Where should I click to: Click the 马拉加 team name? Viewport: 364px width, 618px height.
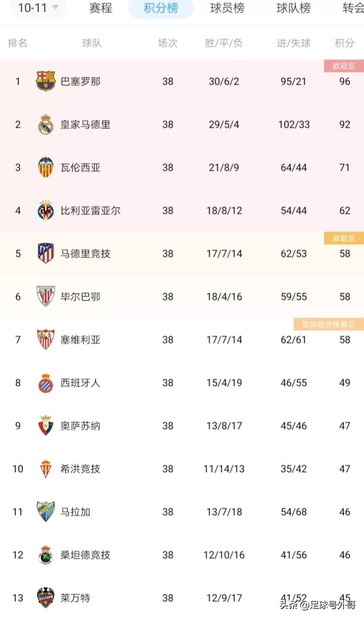[75, 512]
